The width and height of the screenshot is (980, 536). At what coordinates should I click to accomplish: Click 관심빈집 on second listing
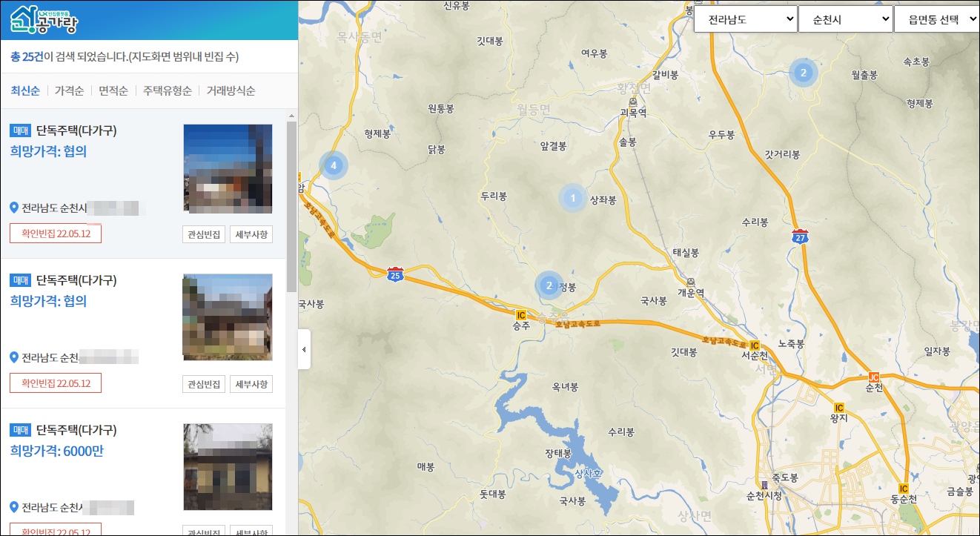pyautogui.click(x=204, y=384)
